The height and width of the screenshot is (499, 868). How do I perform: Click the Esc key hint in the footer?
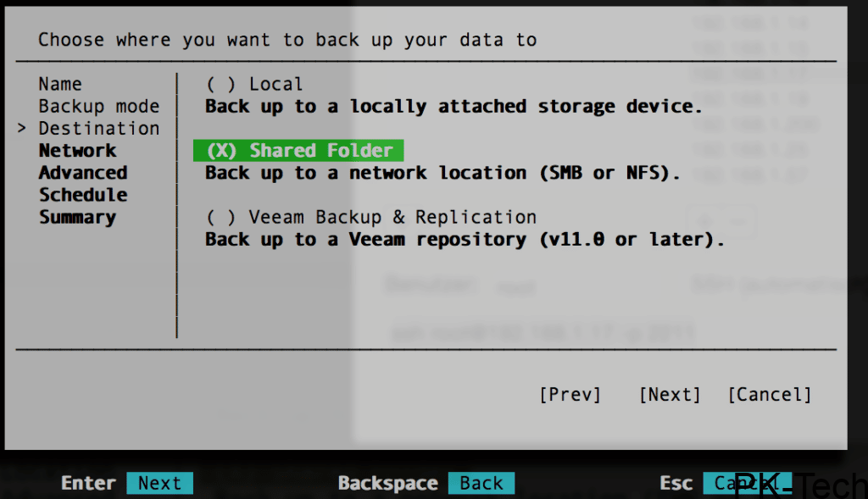click(676, 483)
